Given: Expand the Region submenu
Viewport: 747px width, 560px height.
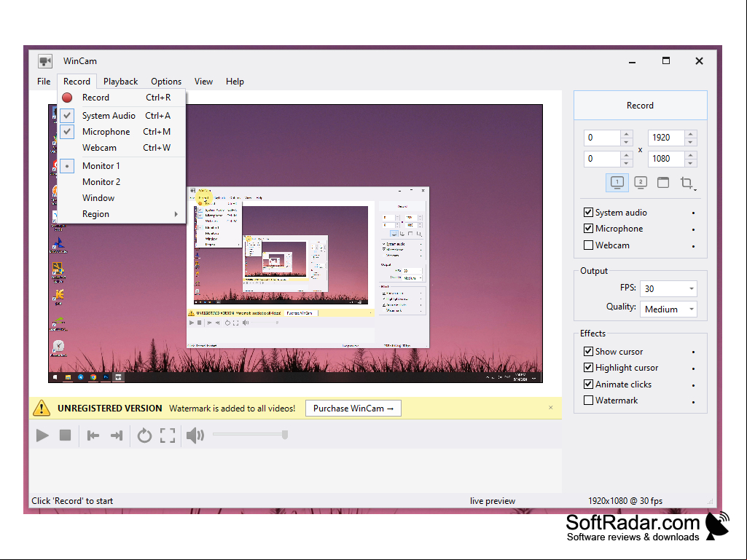Looking at the screenshot, I should pyautogui.click(x=122, y=214).
